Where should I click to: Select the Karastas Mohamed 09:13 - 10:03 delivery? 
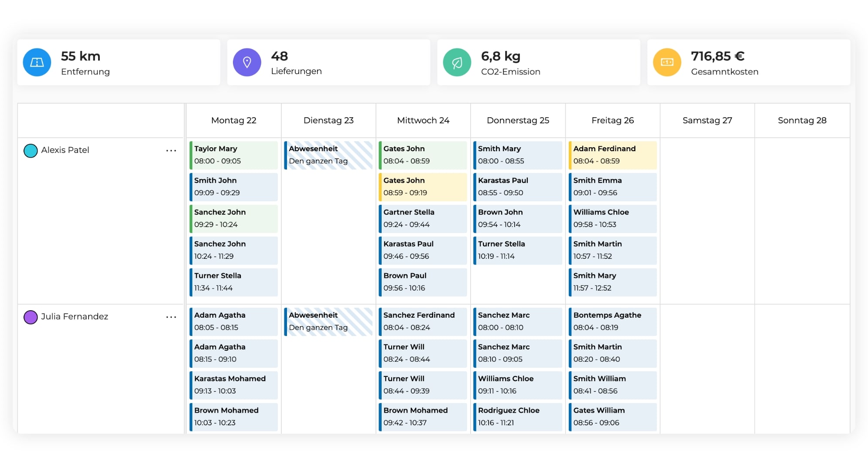pyautogui.click(x=234, y=385)
